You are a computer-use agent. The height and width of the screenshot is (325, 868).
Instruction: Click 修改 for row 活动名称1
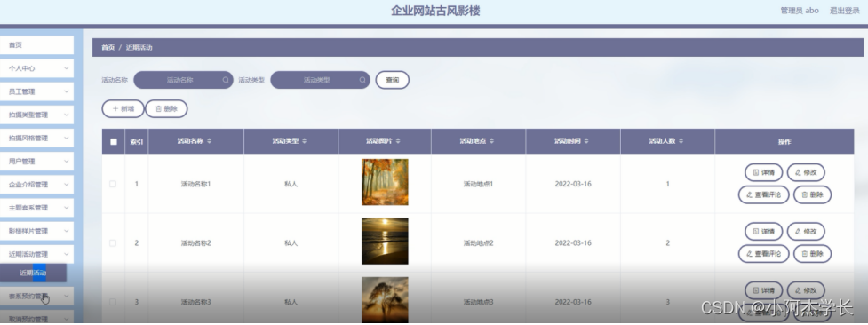pos(806,173)
